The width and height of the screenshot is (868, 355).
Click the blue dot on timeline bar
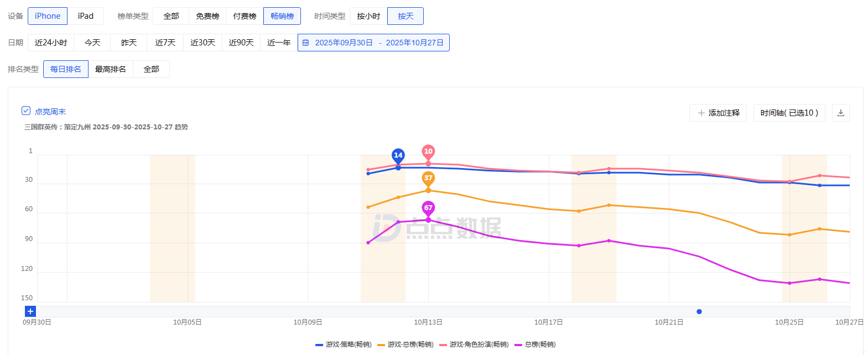coord(699,312)
